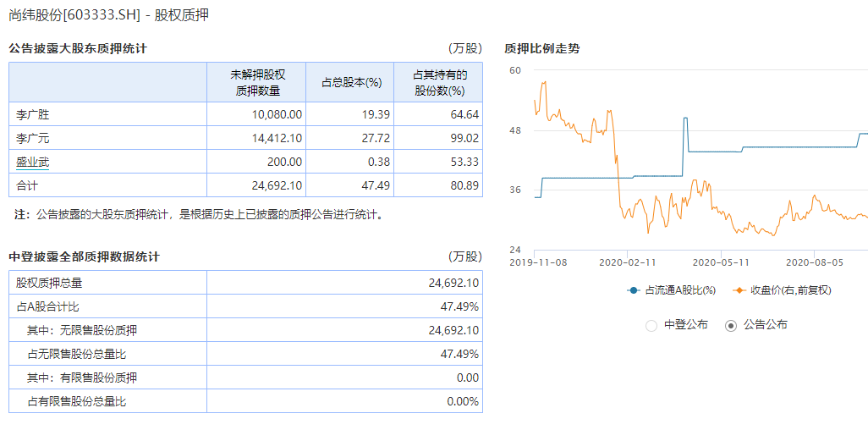868x430 pixels.
Task: Select the 占A股合计比 row label
Action: click(x=47, y=306)
